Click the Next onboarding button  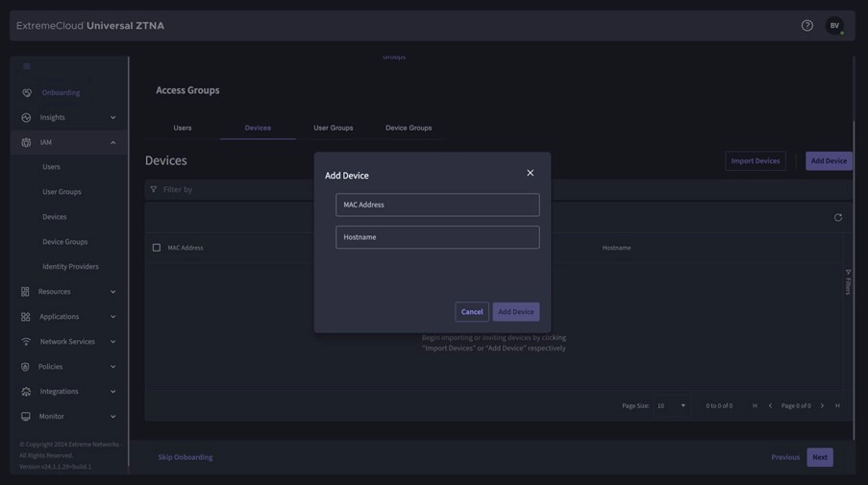coord(820,457)
